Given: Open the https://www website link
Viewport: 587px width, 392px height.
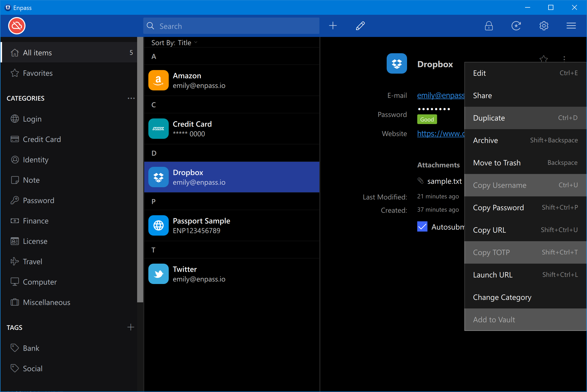Looking at the screenshot, I should 441,133.
